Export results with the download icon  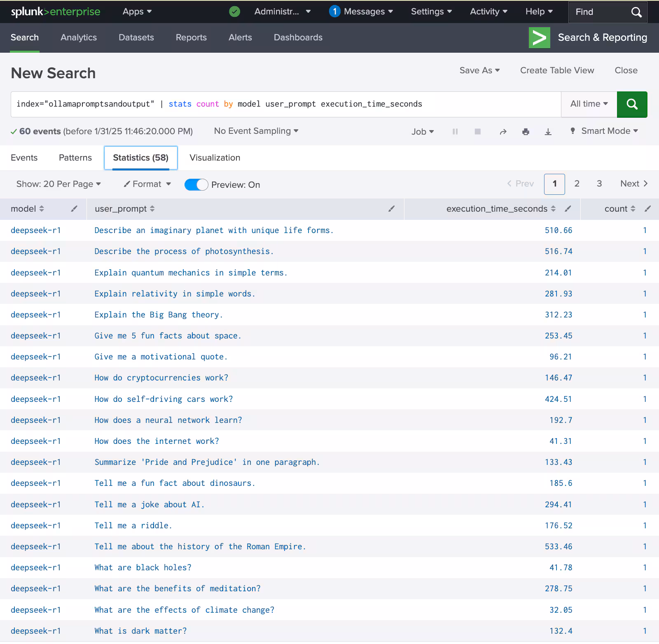(x=548, y=132)
